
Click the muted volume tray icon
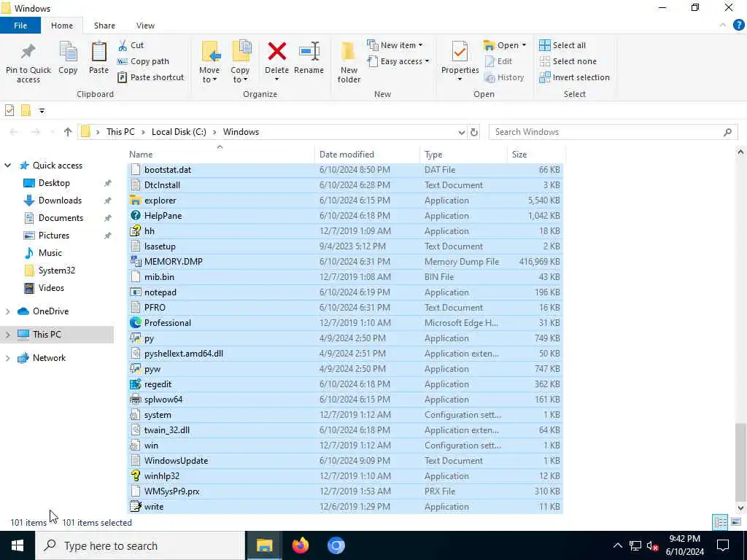tap(652, 545)
